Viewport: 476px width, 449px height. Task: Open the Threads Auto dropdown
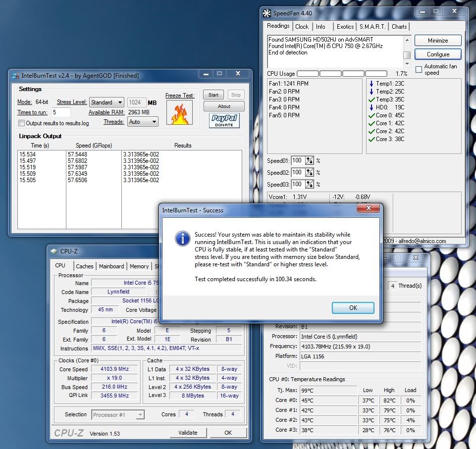(143, 122)
